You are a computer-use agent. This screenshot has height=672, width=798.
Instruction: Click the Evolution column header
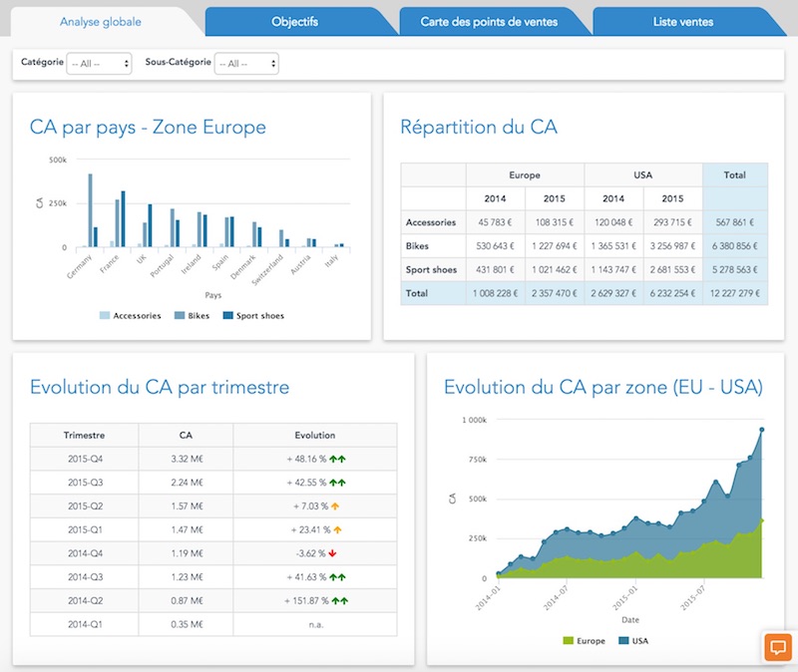click(315, 435)
